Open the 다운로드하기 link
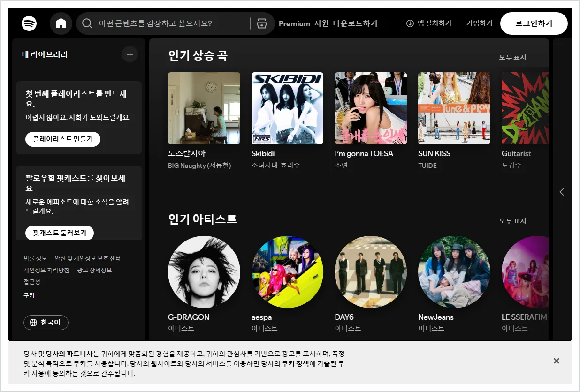 coord(355,23)
